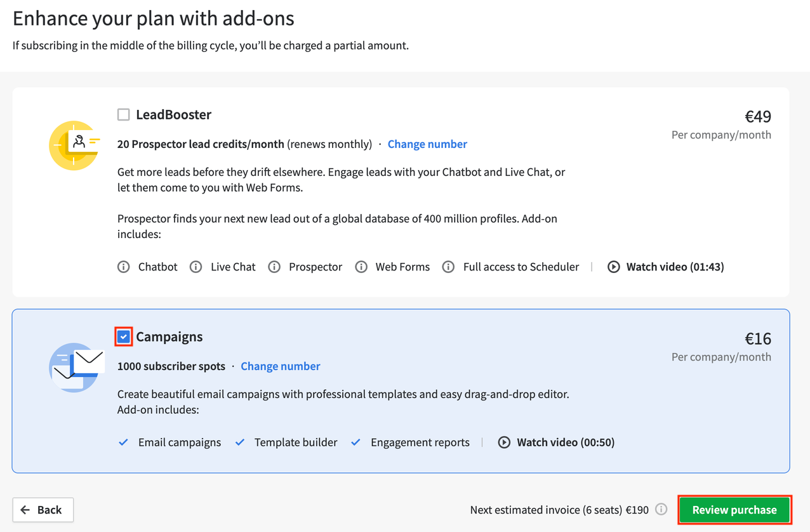Click '1000 subscriber spots' text

pyautogui.click(x=171, y=366)
